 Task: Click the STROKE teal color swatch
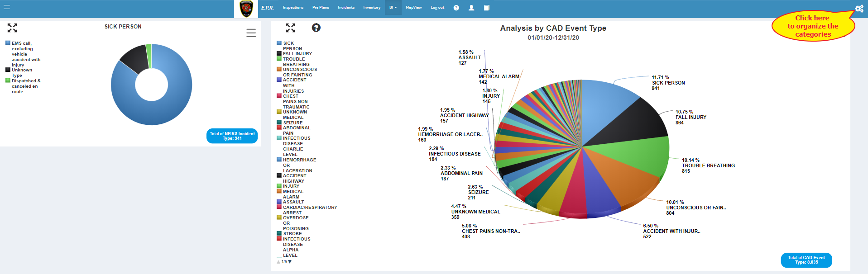coord(279,233)
